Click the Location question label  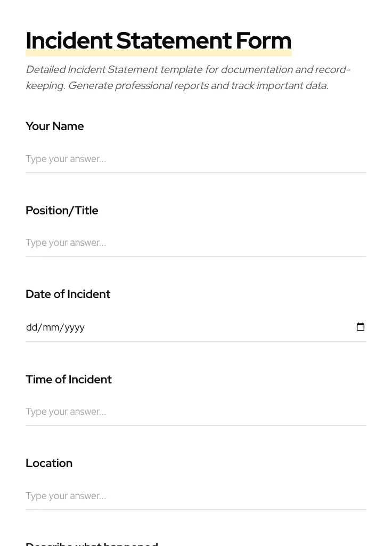[x=49, y=463]
